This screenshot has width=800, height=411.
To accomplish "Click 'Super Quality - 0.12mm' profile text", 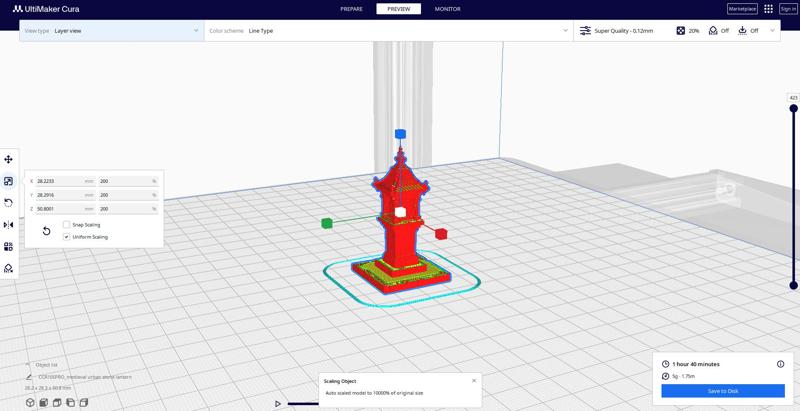I will pos(623,31).
